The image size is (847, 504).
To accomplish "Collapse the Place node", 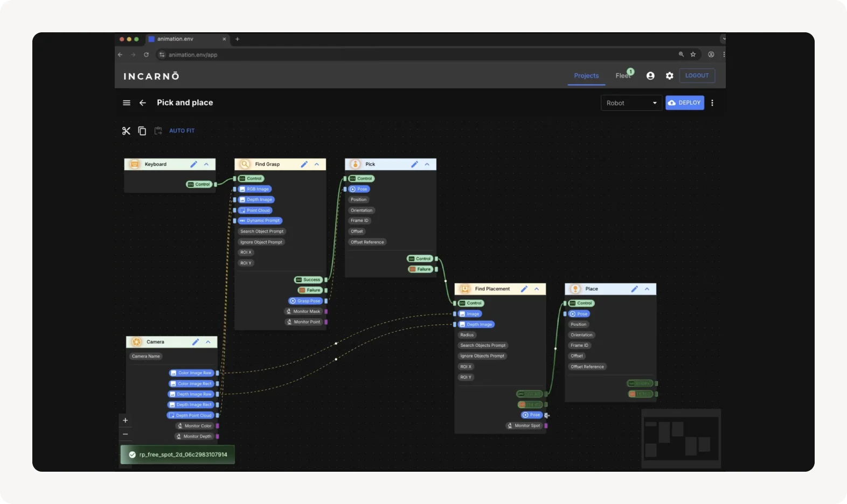I will (x=647, y=289).
